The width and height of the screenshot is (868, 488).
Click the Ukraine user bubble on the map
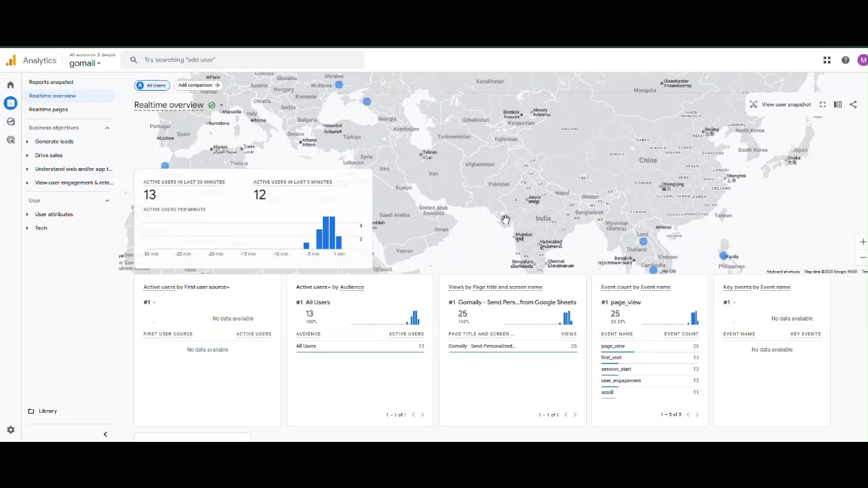click(x=339, y=85)
